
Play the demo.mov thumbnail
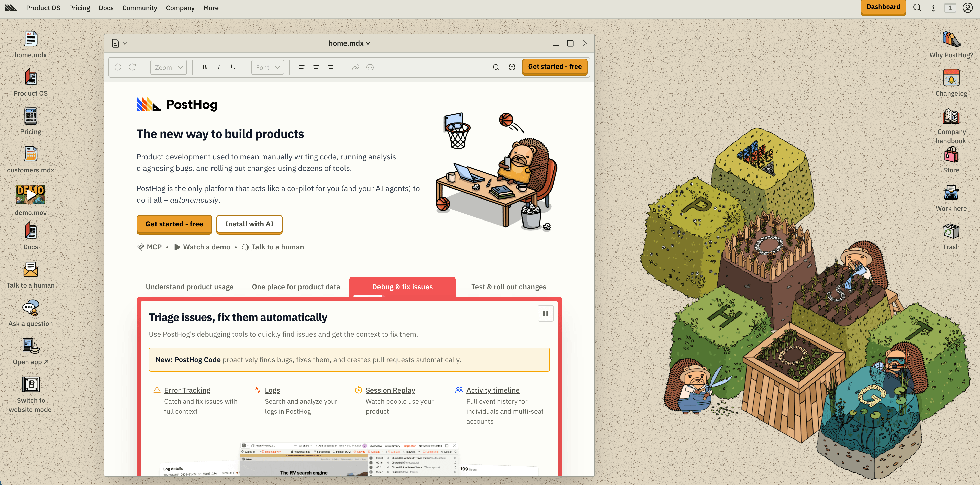[x=30, y=195]
